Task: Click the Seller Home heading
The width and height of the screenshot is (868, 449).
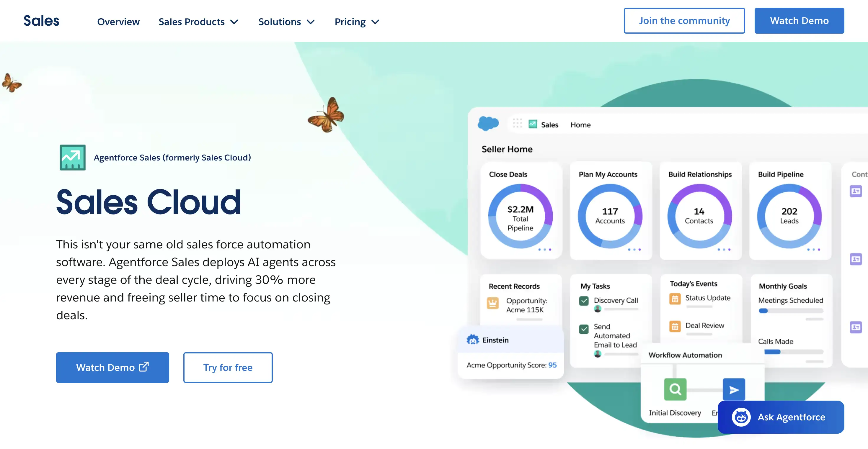Action: tap(507, 149)
